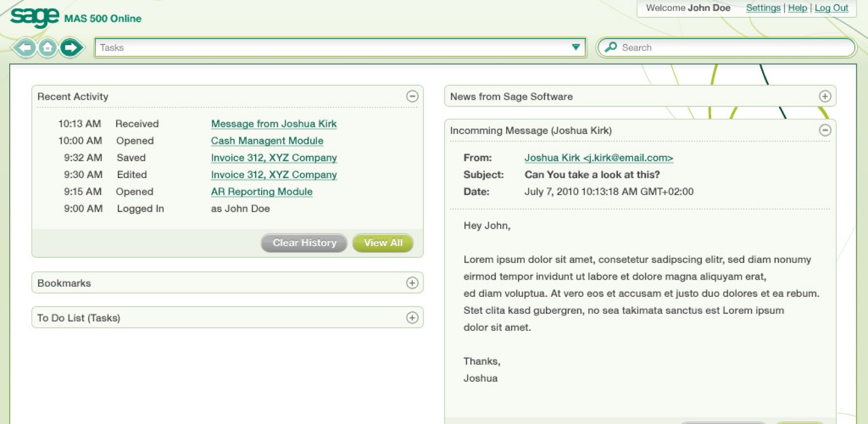
Task: Open AR Reporting Module link
Action: coord(261,192)
